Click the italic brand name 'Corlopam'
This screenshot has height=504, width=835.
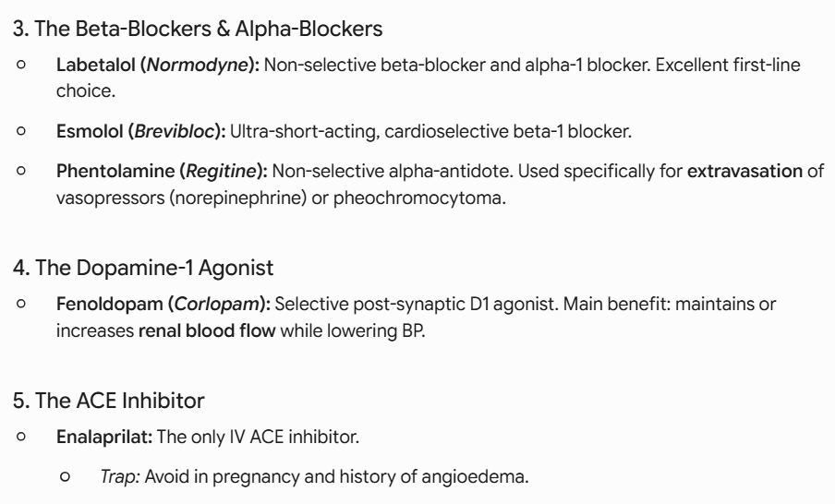(x=217, y=304)
